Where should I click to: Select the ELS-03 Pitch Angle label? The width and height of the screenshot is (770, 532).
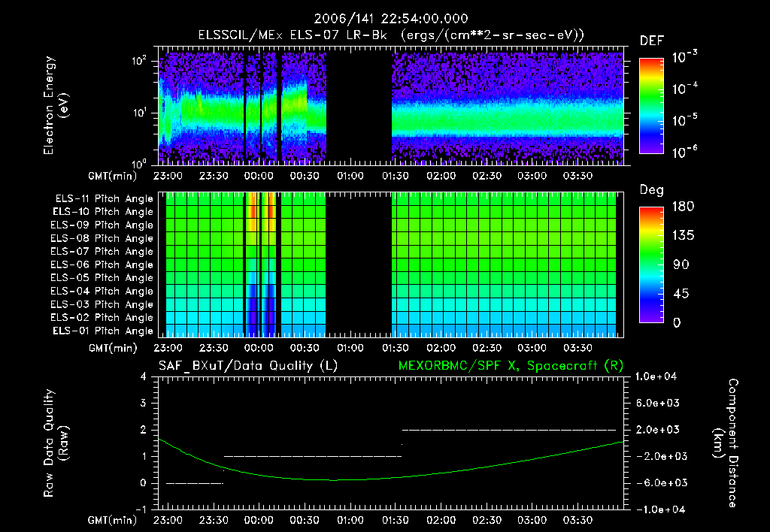point(102,304)
